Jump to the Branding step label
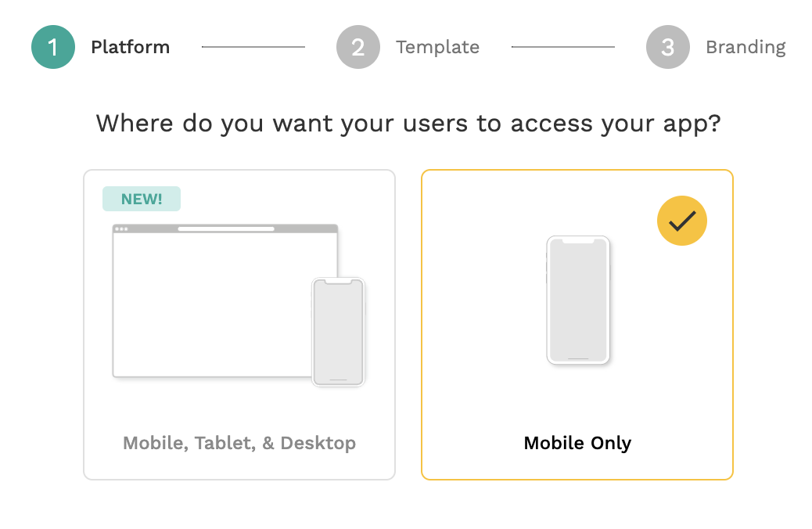Screen dimensions: 812x529 (x=746, y=47)
